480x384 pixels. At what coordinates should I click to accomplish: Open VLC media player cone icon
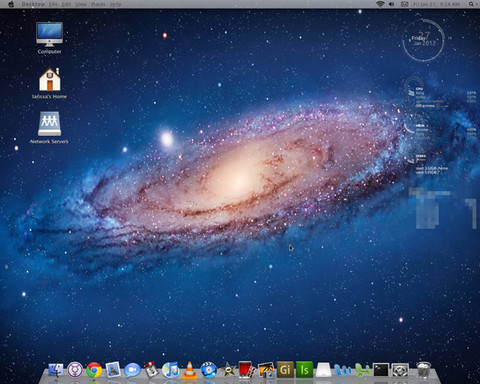189,370
